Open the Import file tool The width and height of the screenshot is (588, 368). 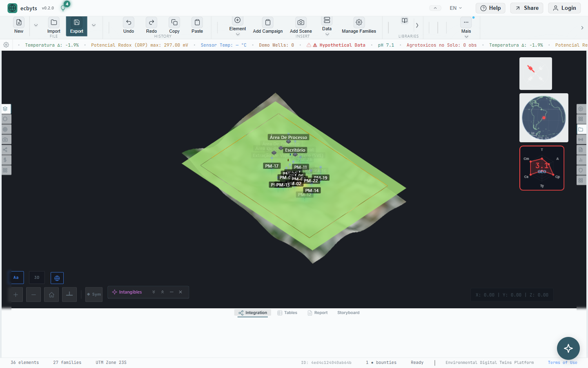tap(53, 25)
